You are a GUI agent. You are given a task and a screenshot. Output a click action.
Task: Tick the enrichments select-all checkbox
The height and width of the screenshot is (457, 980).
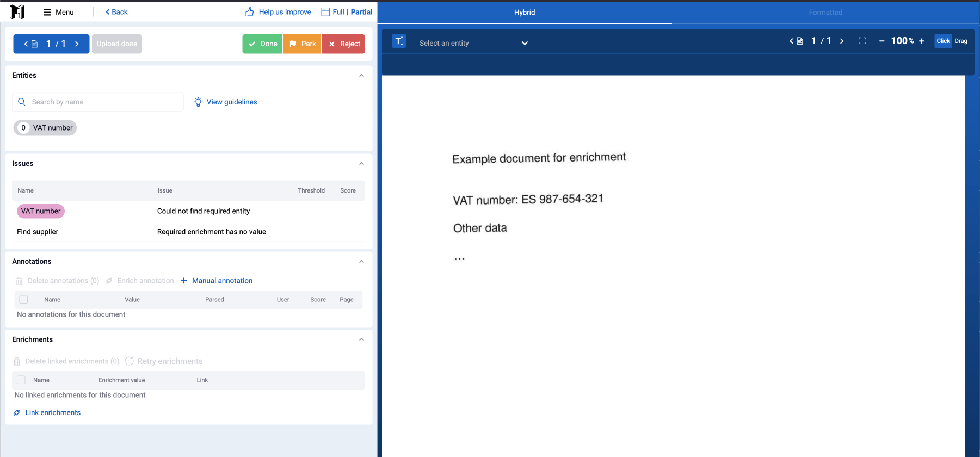click(x=21, y=380)
